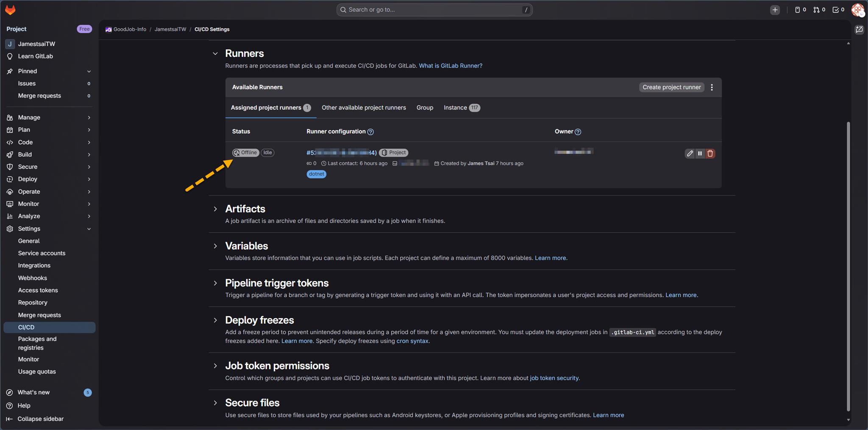Collapse the Runners section
Viewport: 868px width, 430px height.
[x=215, y=54]
